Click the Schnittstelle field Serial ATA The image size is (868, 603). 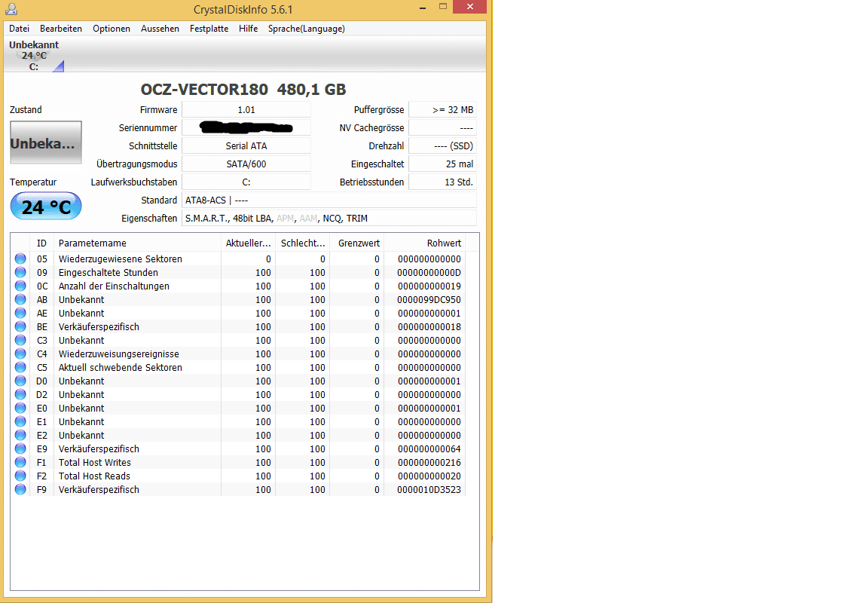point(246,146)
